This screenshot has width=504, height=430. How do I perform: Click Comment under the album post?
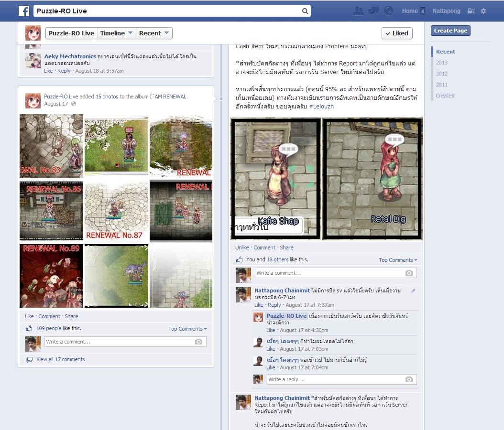coord(49,316)
